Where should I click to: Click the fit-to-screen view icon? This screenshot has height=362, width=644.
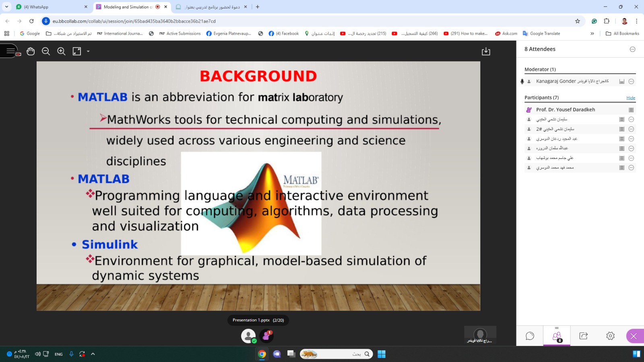(x=76, y=51)
